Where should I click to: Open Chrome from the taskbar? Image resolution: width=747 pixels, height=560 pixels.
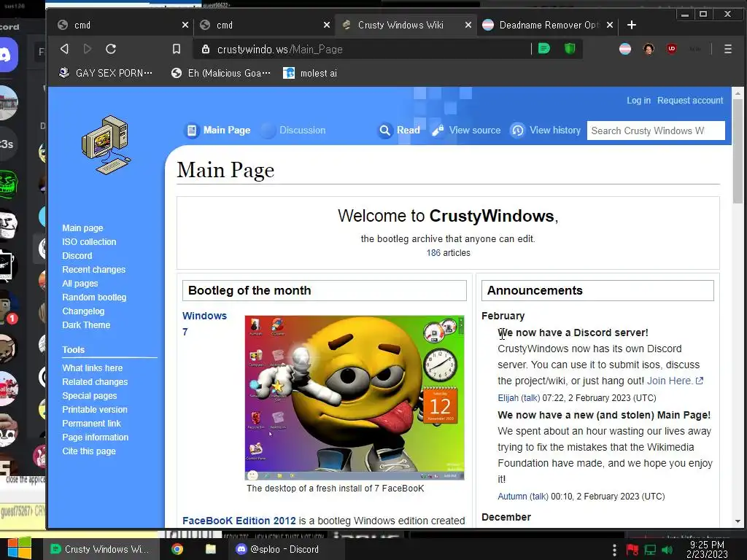(177, 549)
